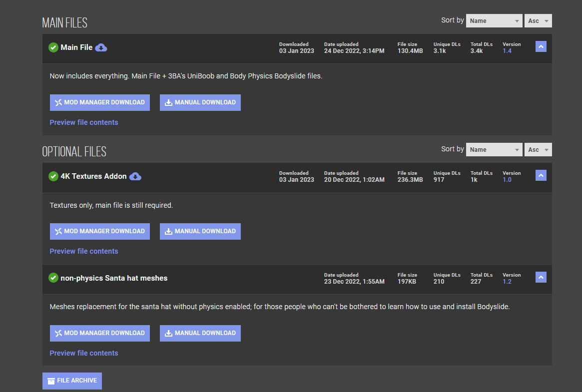The width and height of the screenshot is (582, 392).
Task: Click version 1.4 link of Main File
Action: (507, 51)
